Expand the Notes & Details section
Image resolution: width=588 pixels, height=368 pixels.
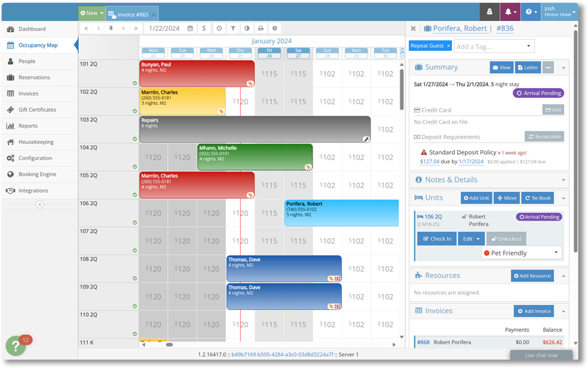[x=564, y=179]
